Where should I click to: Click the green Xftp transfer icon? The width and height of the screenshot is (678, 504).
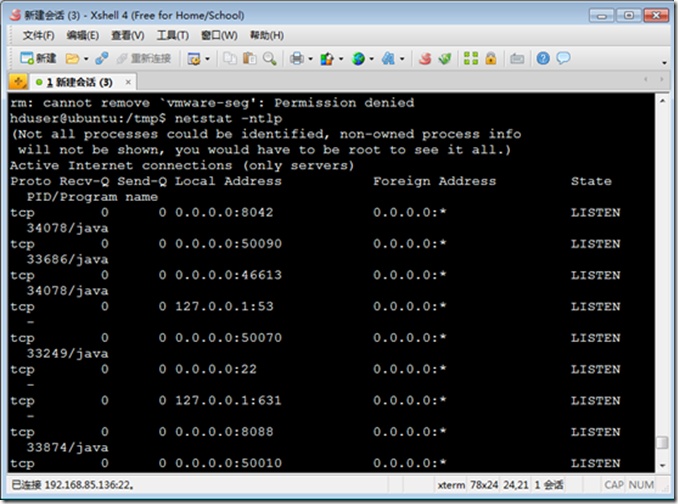[x=445, y=58]
